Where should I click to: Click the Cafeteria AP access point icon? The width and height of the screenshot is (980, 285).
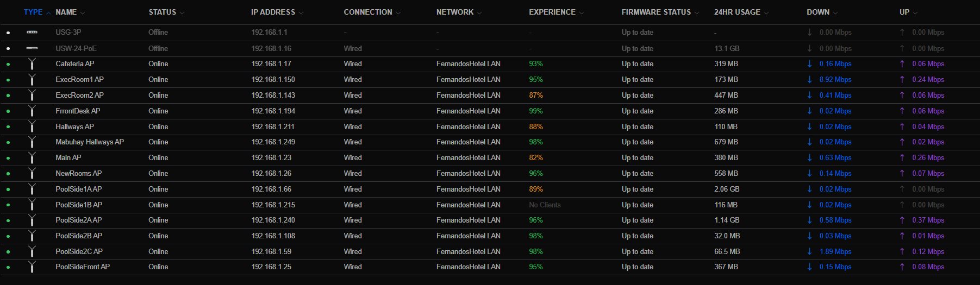point(32,64)
